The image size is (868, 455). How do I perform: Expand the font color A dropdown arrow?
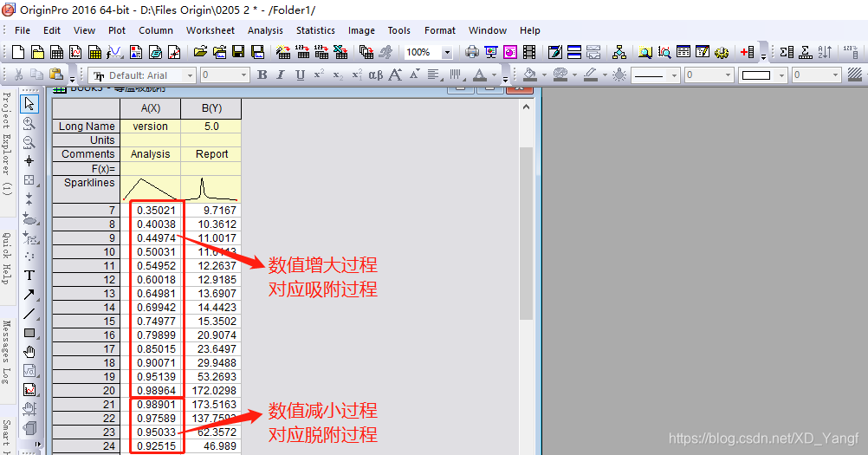coord(494,75)
